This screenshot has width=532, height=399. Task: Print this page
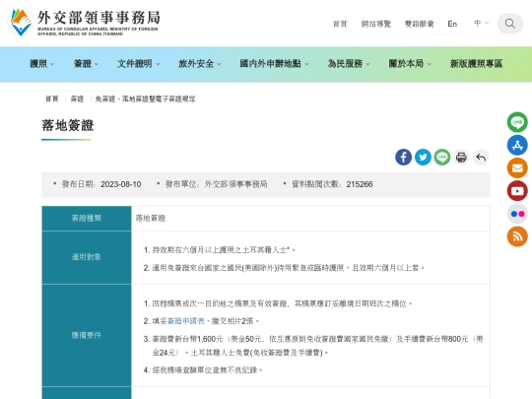tap(461, 157)
